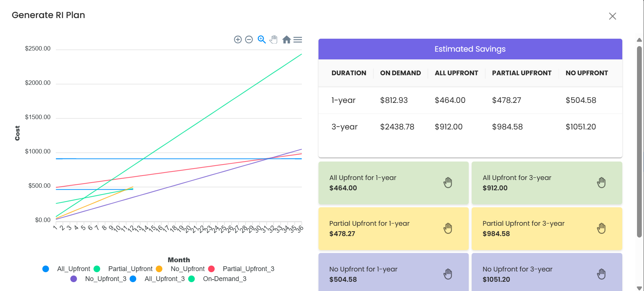This screenshot has width=644, height=291.
Task: Select hand icon on Partial Upfront 1-year card
Action: point(448,228)
